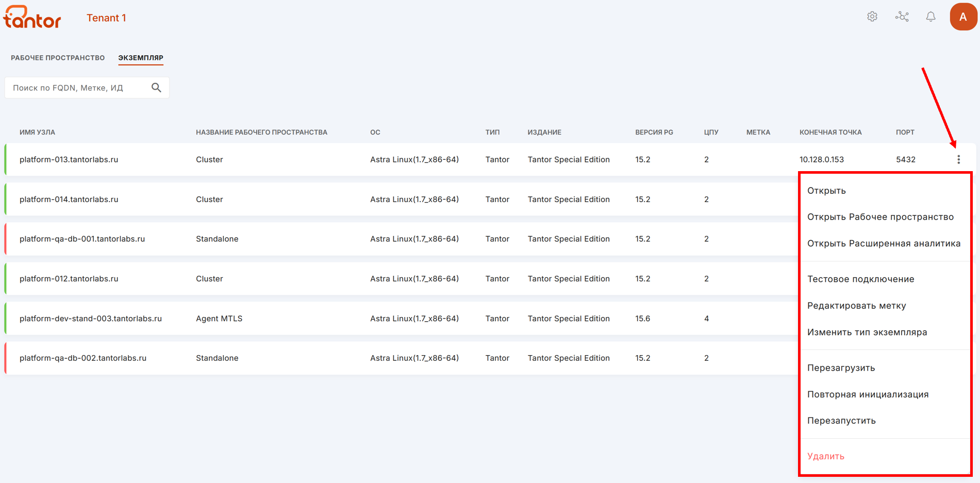The height and width of the screenshot is (483, 980).
Task: Choose Перезапустить from menu
Action: [842, 421]
